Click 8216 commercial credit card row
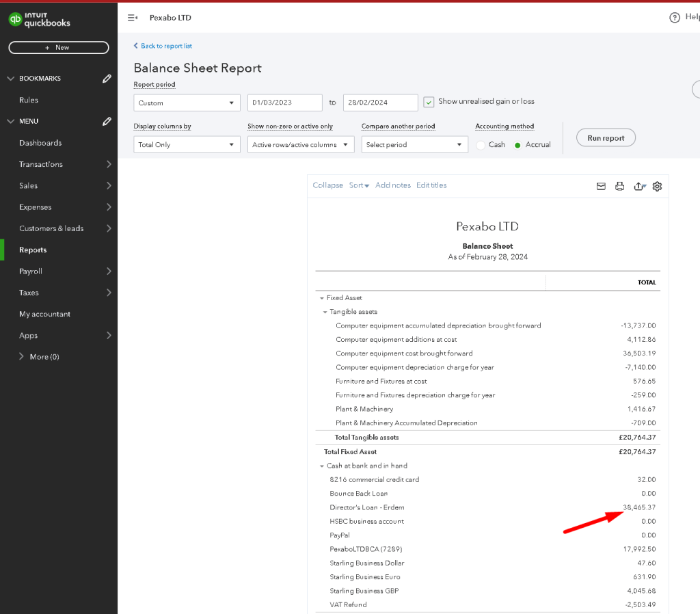 click(487, 479)
